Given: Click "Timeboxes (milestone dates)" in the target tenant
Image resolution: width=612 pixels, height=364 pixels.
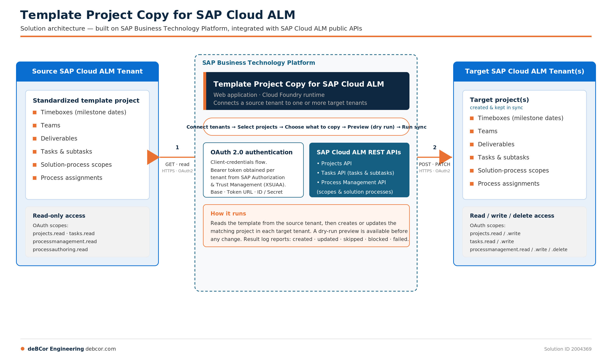Looking at the screenshot, I should click(520, 118).
